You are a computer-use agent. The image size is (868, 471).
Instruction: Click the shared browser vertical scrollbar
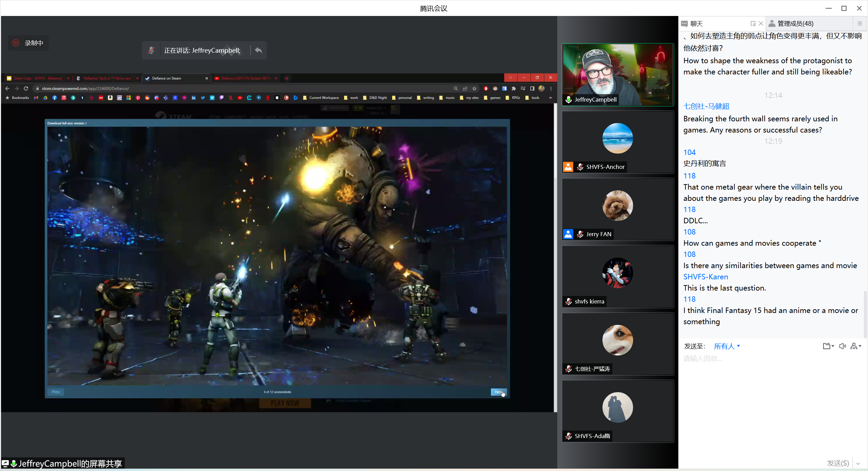tap(556, 141)
